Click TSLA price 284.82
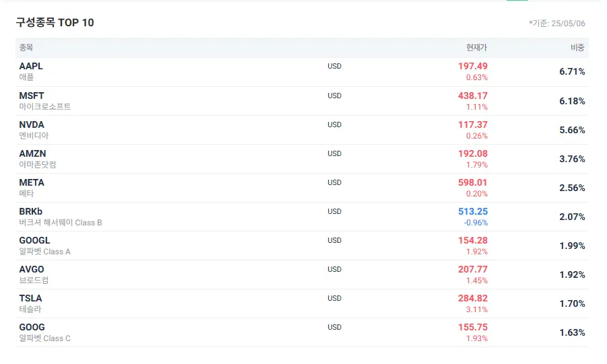Viewport: 607px width, 364px height. [473, 298]
